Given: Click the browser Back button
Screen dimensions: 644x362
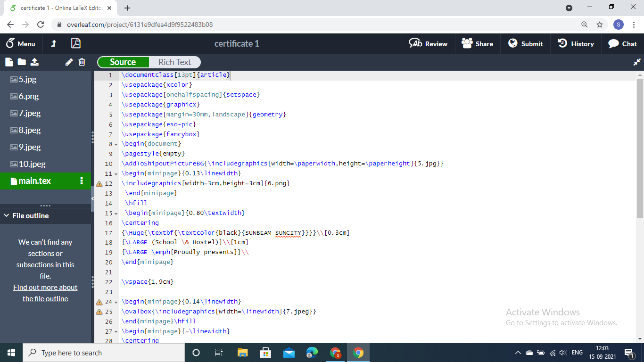Looking at the screenshot, I should 10,25.
